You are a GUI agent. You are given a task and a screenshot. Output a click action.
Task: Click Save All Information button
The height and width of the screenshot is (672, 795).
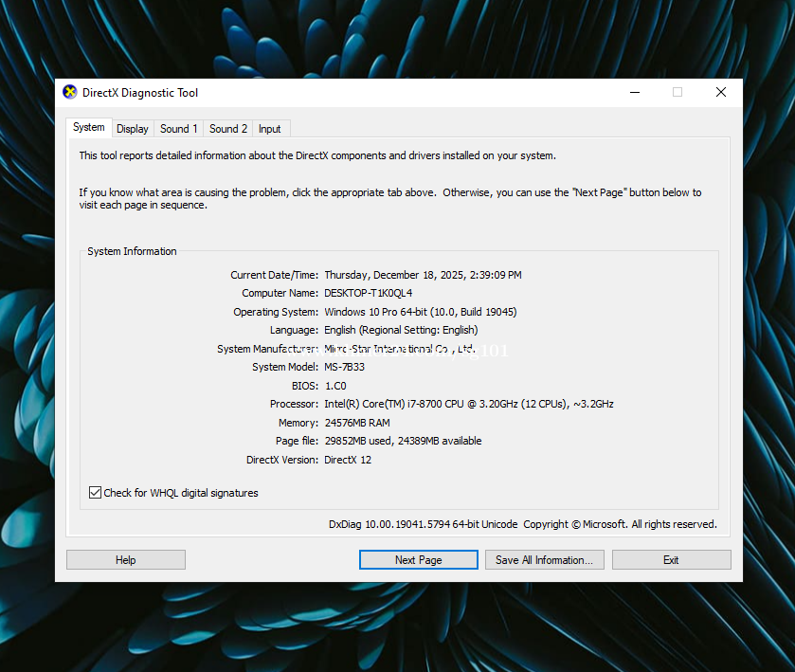[x=544, y=560]
